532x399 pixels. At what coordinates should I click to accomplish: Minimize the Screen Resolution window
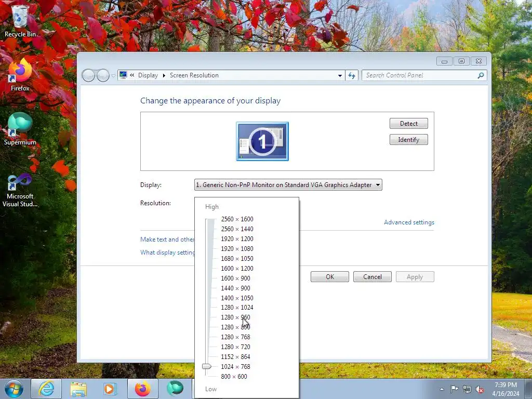point(445,61)
